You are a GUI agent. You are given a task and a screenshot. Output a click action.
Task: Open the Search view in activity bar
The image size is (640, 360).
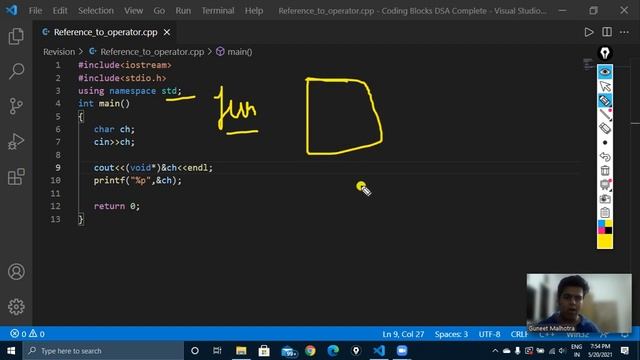tap(16, 71)
